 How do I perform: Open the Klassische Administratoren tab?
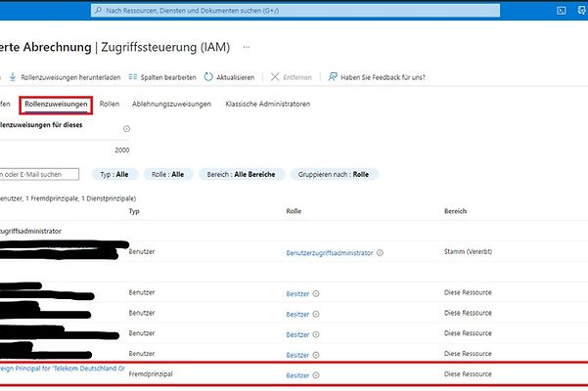pos(267,104)
